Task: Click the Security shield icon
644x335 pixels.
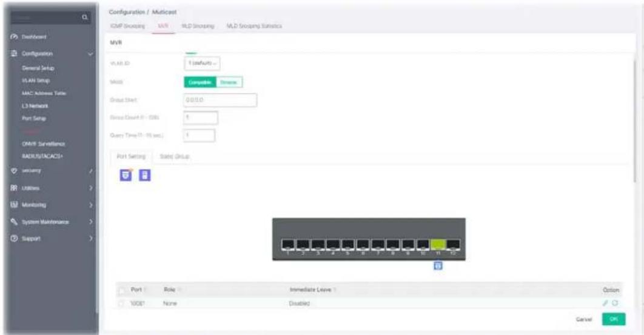Action: [x=14, y=170]
